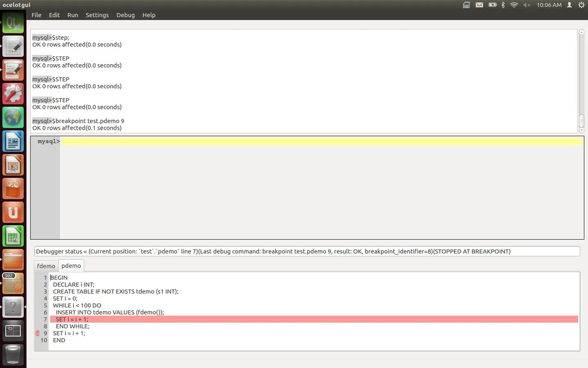Open the File menu

(x=36, y=15)
